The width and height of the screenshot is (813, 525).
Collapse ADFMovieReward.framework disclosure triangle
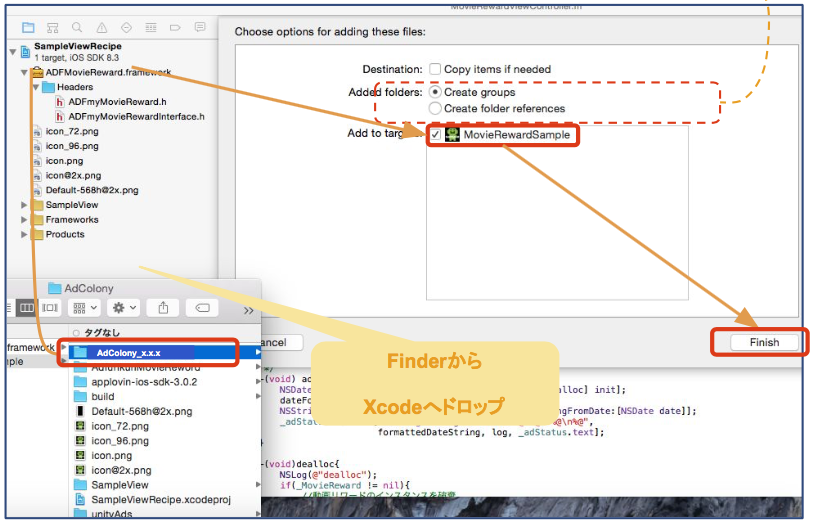click(24, 73)
